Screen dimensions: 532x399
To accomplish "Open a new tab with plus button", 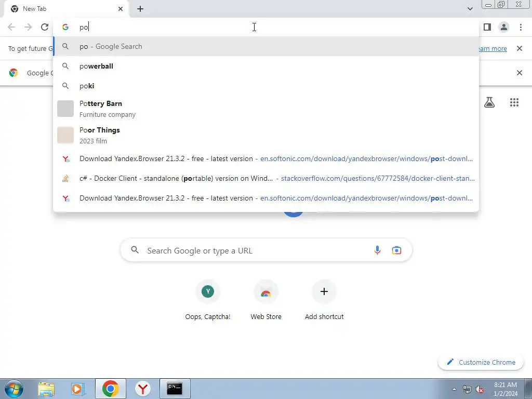I will [x=140, y=9].
